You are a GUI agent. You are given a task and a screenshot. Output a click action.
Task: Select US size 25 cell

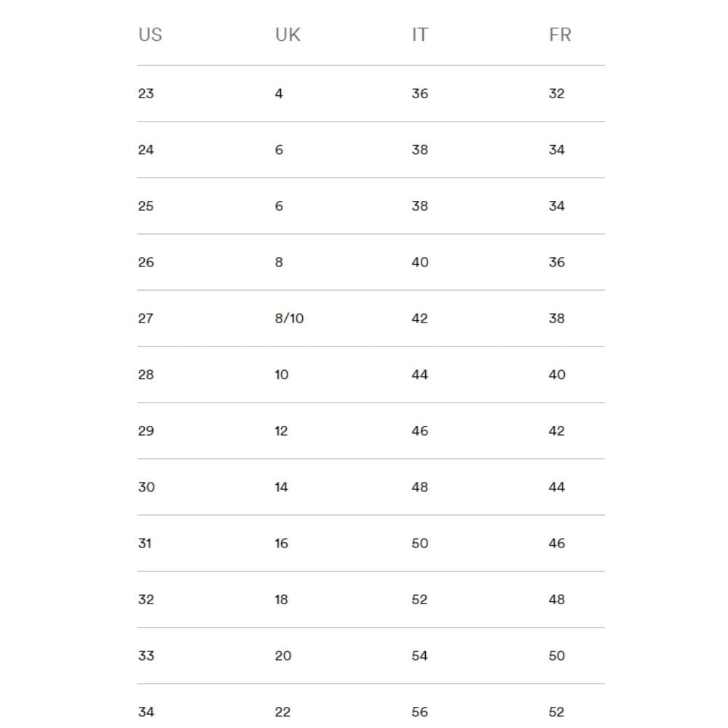point(146,206)
